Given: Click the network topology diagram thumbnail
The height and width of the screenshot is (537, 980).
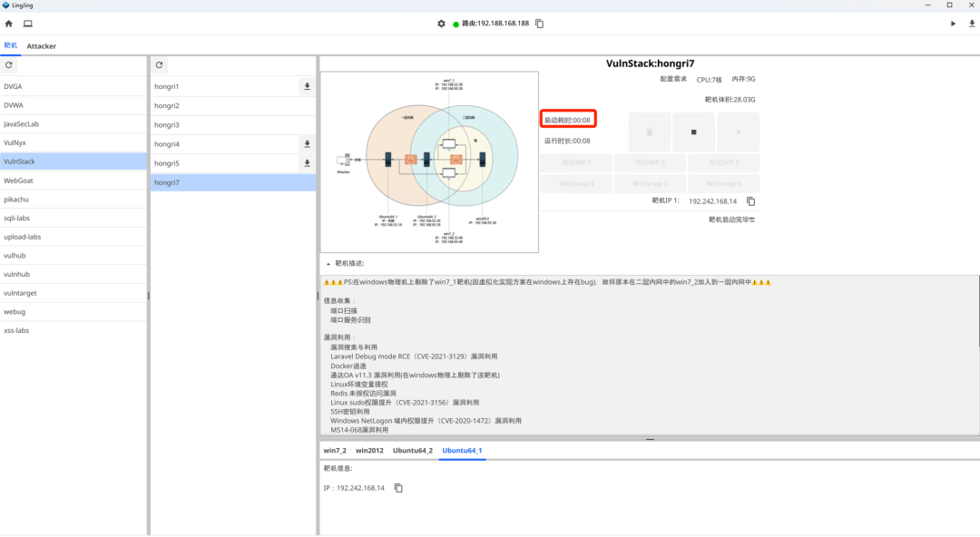Looking at the screenshot, I should pos(429,161).
